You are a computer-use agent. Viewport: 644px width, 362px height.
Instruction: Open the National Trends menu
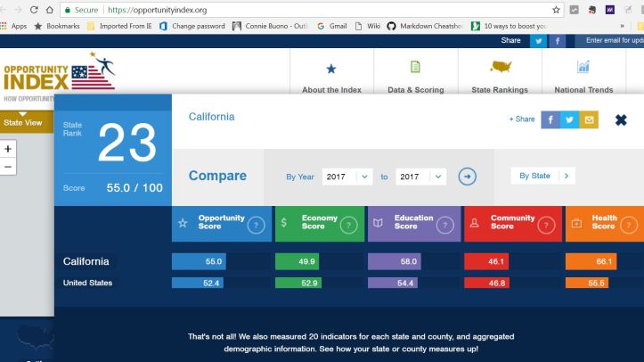[583, 72]
